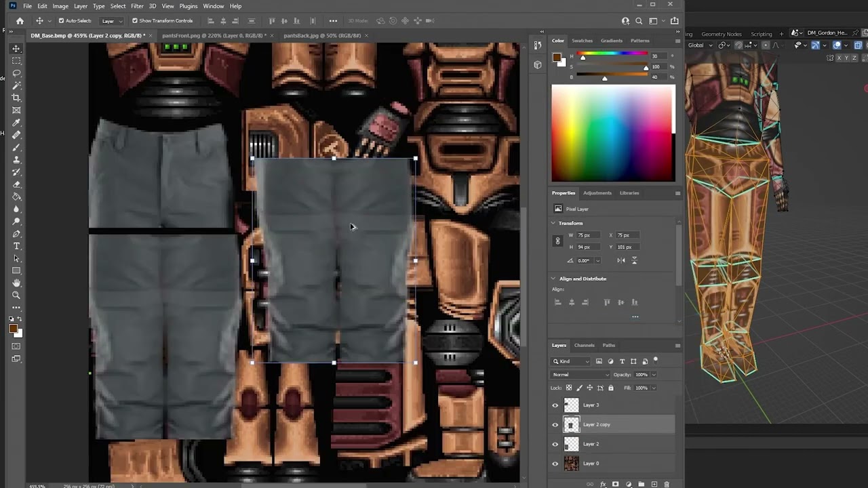Image resolution: width=868 pixels, height=488 pixels.
Task: Select the Pen tool
Action: pyautogui.click(x=16, y=234)
